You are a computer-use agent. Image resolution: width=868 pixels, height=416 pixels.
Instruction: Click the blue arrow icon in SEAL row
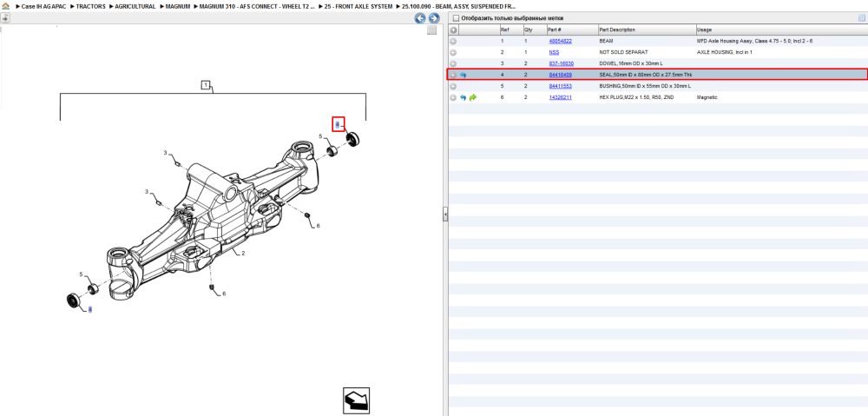click(x=463, y=75)
